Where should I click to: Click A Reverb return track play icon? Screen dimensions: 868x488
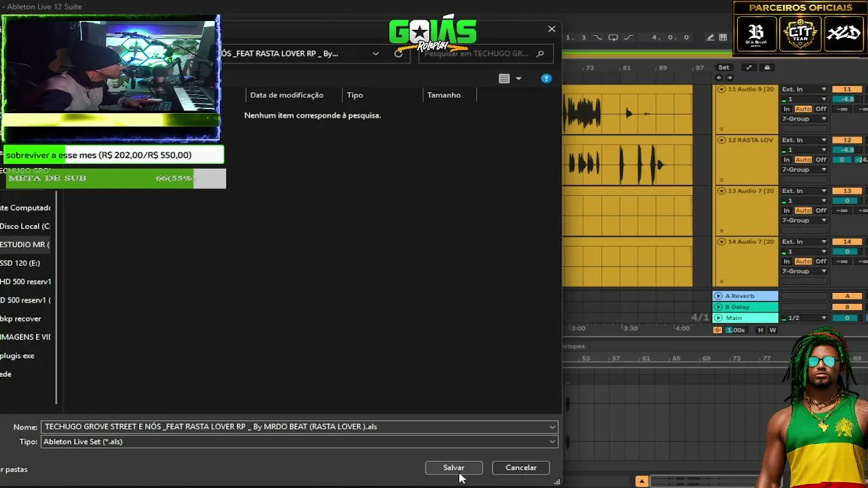point(719,296)
